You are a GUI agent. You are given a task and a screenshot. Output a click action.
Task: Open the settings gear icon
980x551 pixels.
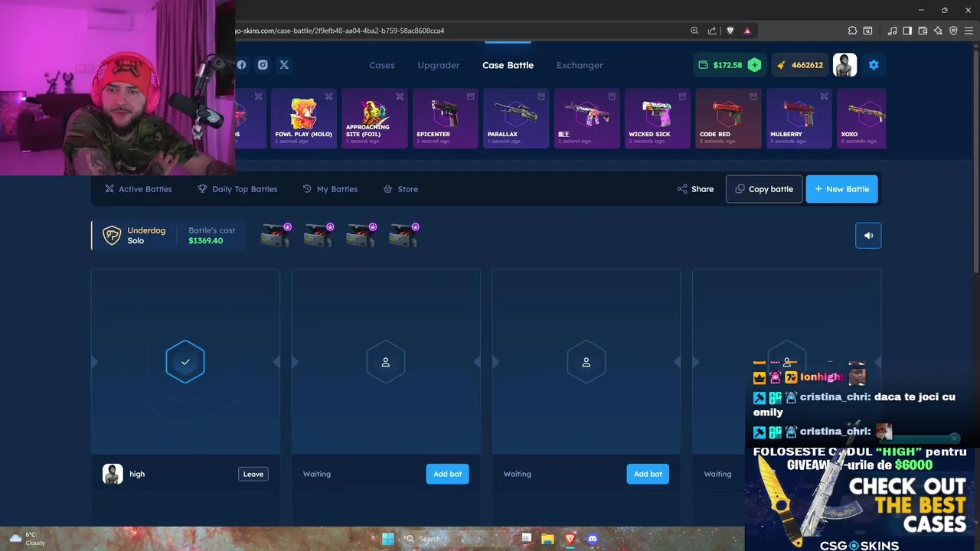874,65
